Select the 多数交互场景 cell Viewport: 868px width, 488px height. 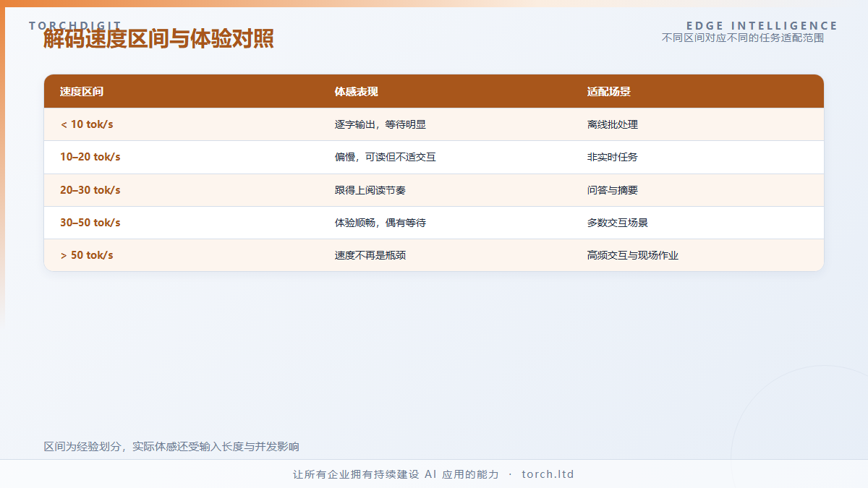[x=618, y=223]
